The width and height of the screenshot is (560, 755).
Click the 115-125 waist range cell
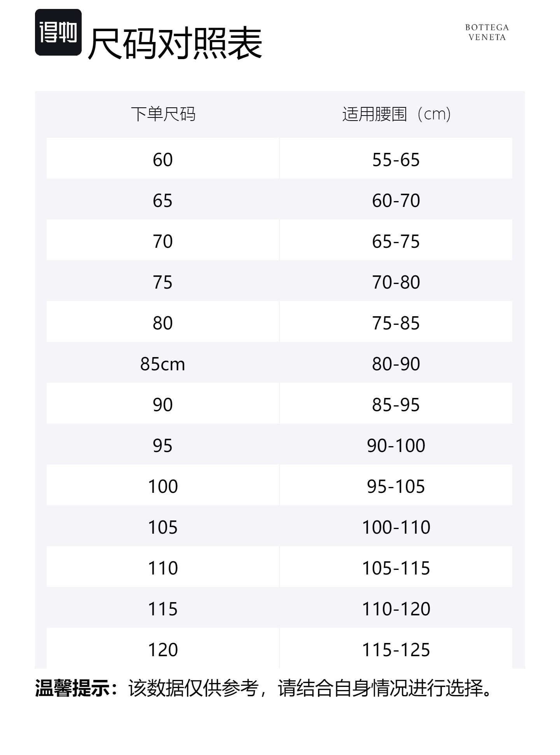[396, 650]
